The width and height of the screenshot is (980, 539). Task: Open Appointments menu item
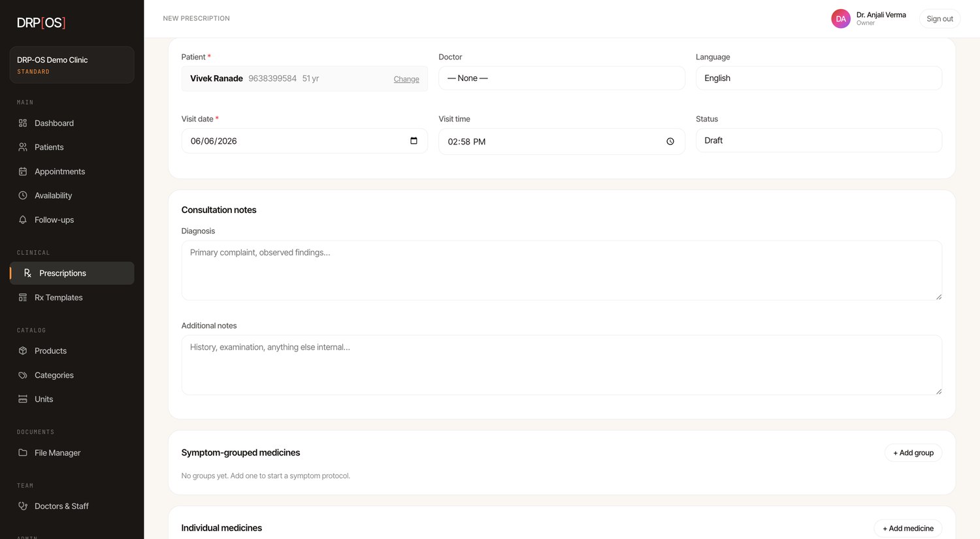(x=72, y=171)
